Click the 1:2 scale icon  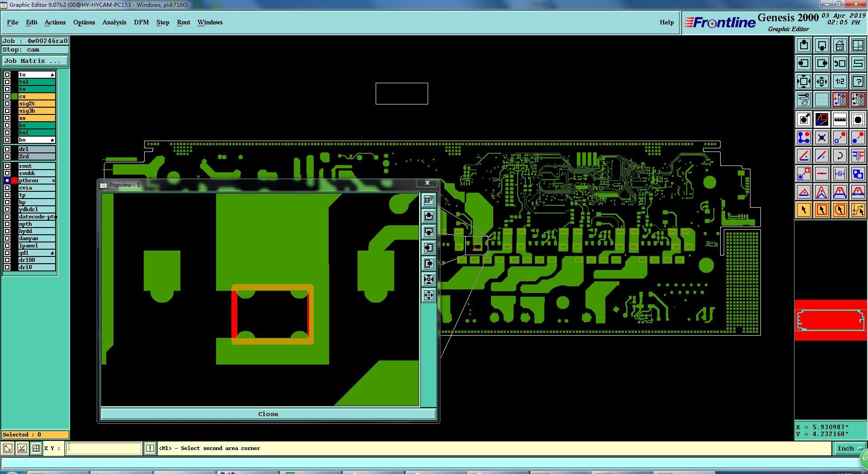tap(840, 81)
